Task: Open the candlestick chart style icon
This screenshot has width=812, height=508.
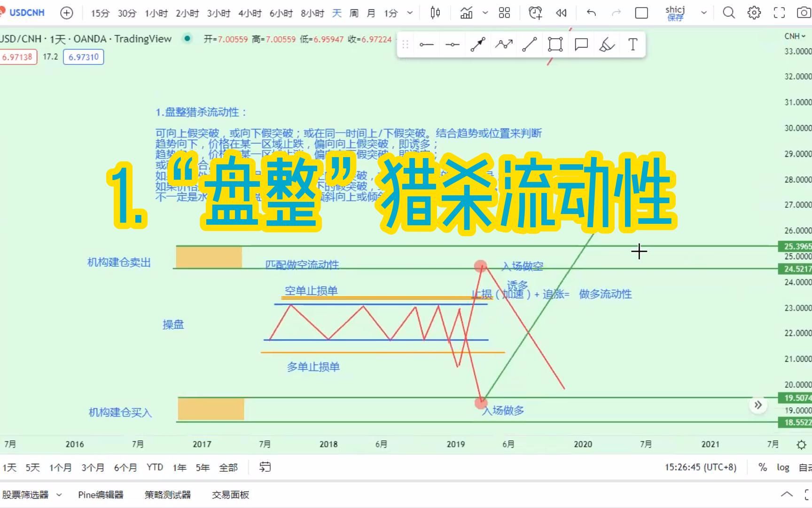Action: point(435,13)
